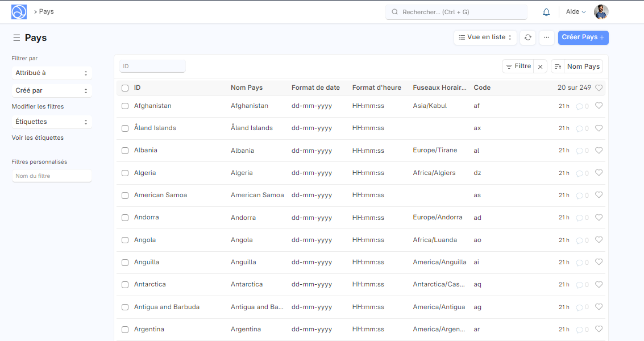This screenshot has height=341, width=644.
Task: Select the Albania row checkbox
Action: (125, 151)
